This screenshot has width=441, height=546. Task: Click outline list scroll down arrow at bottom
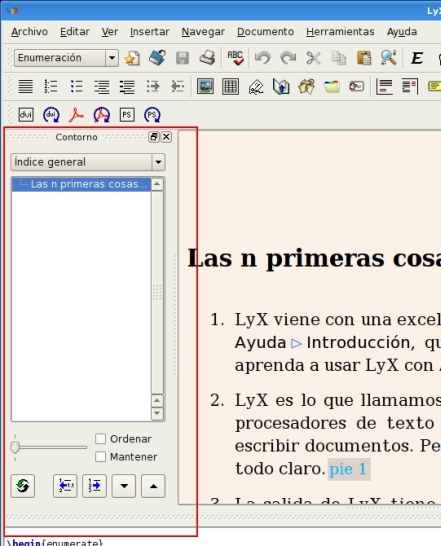coord(157,413)
